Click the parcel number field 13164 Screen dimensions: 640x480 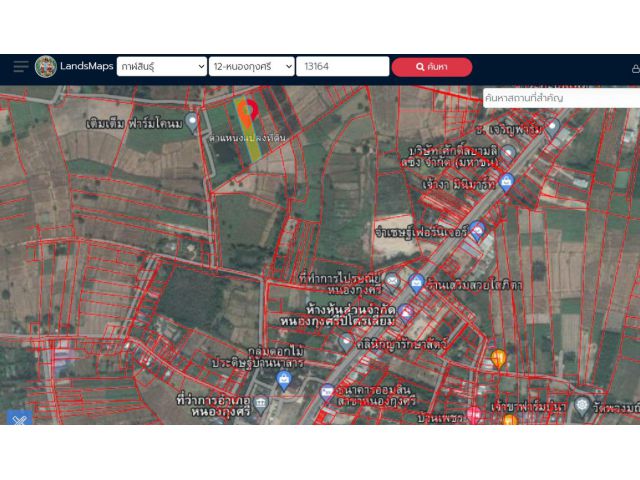point(342,67)
